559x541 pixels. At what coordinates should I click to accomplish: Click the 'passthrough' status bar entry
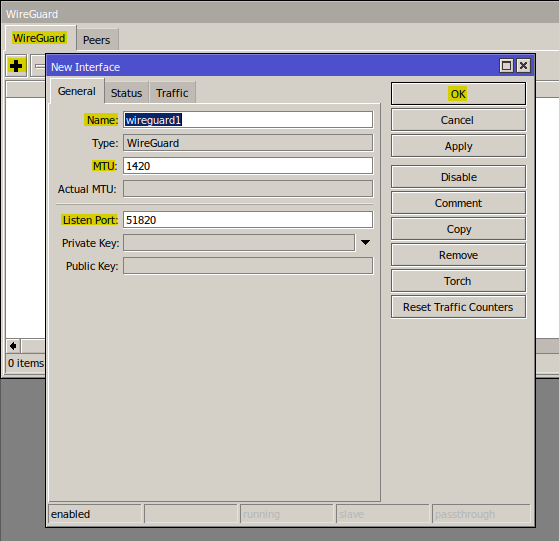pos(481,514)
